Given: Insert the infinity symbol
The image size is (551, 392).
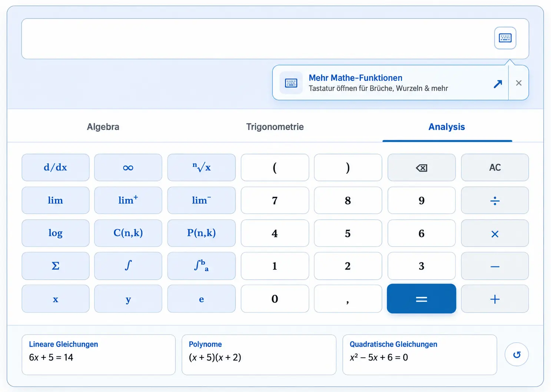Looking at the screenshot, I should pos(128,167).
